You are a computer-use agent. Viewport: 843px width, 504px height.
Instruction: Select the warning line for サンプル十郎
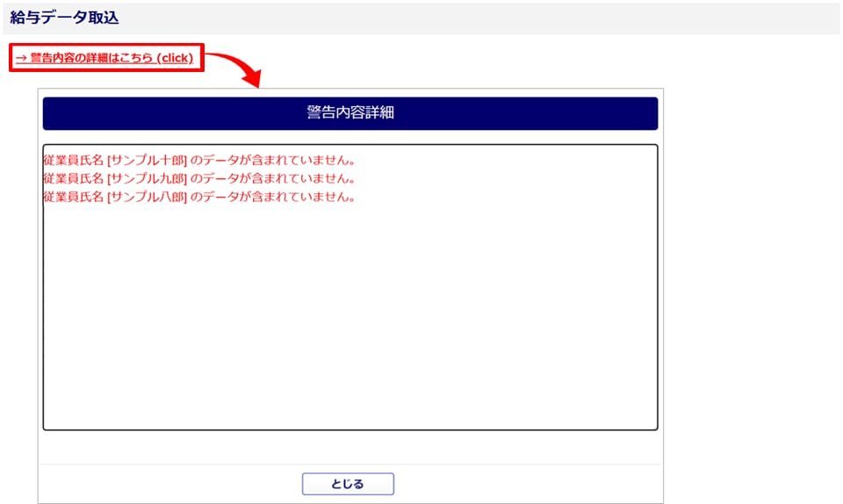[x=199, y=160]
